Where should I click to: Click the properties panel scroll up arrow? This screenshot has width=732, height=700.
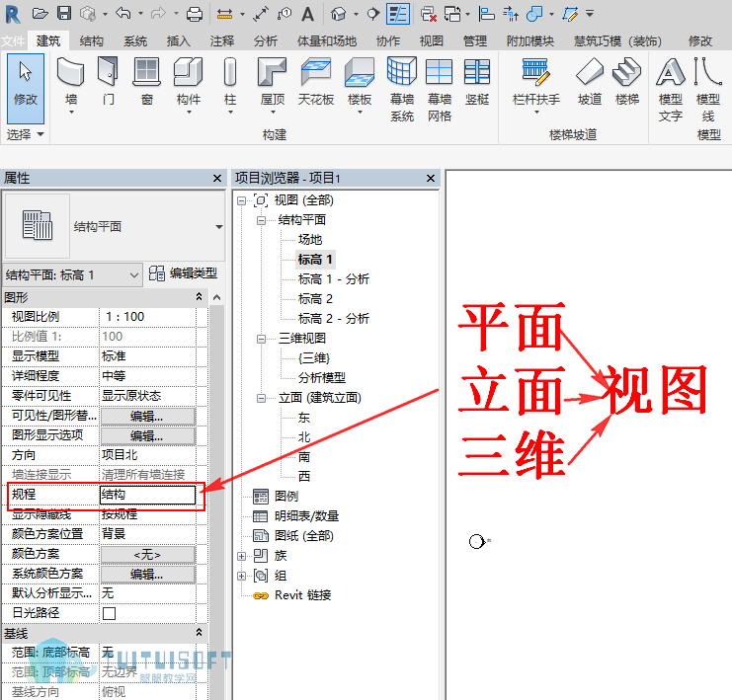tap(216, 297)
